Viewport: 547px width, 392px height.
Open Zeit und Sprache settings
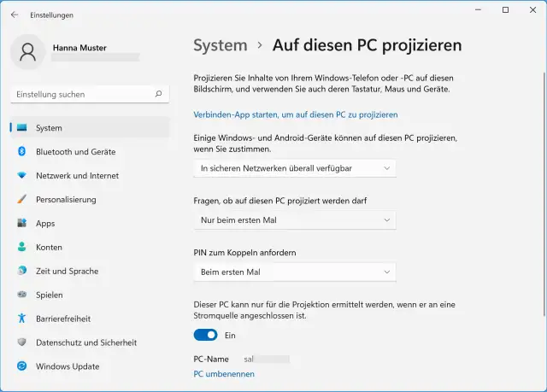coord(90,271)
